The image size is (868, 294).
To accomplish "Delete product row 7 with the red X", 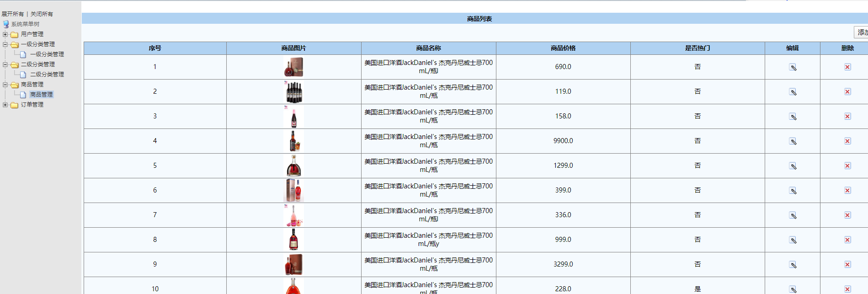I will [x=847, y=215].
